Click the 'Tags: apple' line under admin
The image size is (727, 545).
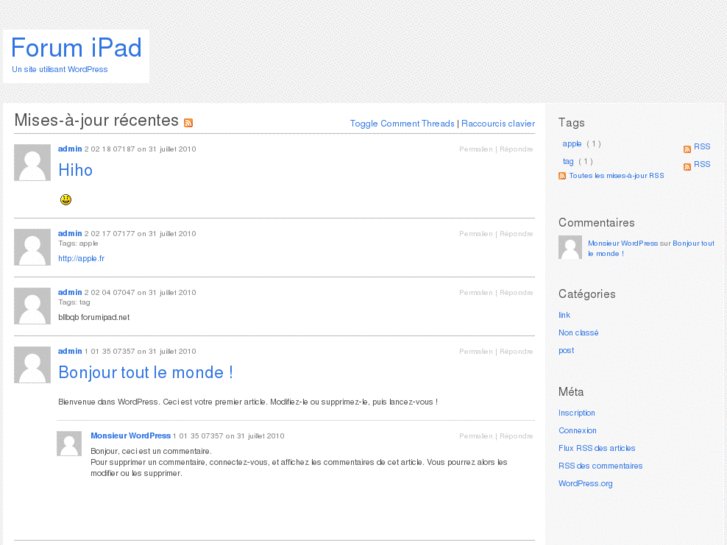point(78,244)
